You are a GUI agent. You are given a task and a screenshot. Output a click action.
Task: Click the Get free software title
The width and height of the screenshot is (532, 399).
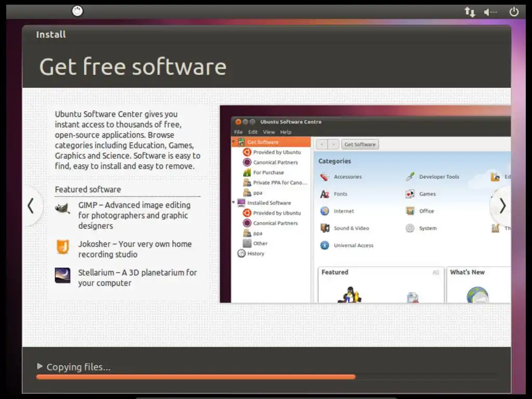point(132,66)
